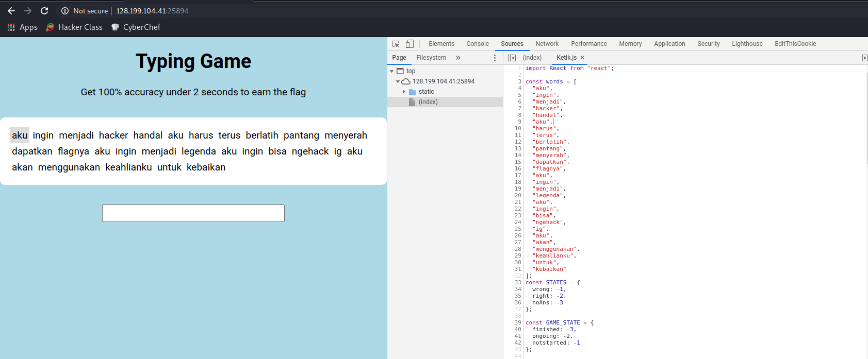The image size is (868, 359).
Task: Select the (index) file in tree
Action: 428,102
